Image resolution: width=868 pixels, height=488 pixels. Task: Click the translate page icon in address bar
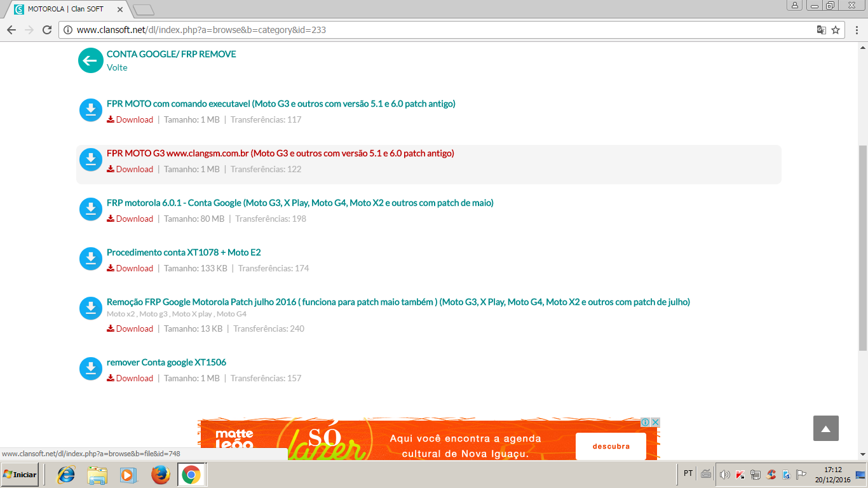tap(821, 30)
